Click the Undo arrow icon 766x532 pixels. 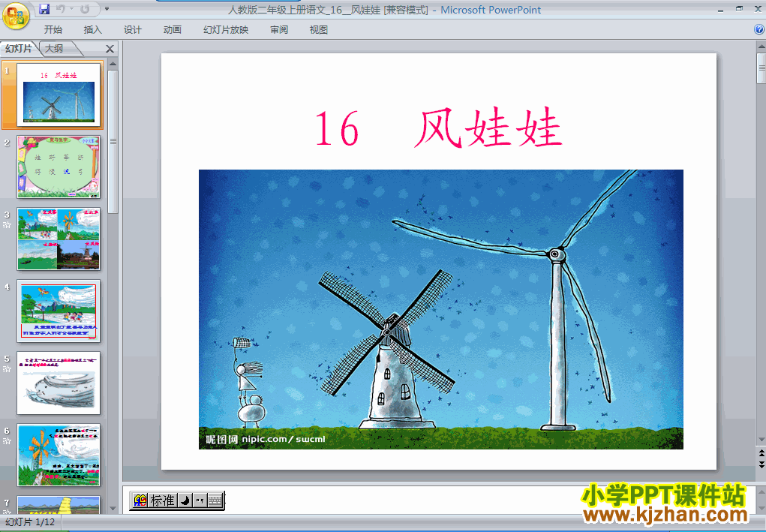61,9
